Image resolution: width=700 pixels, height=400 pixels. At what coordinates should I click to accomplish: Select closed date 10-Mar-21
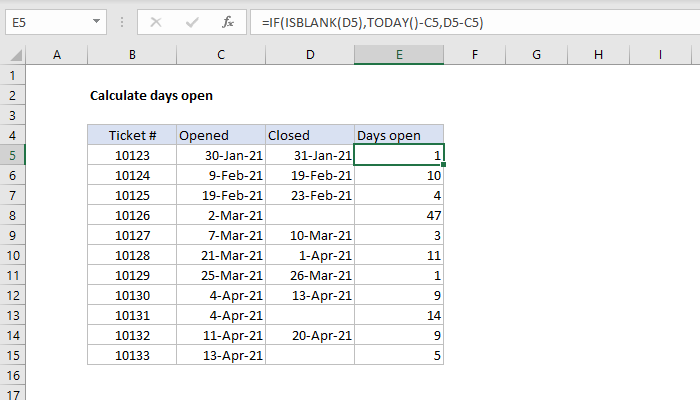[310, 235]
